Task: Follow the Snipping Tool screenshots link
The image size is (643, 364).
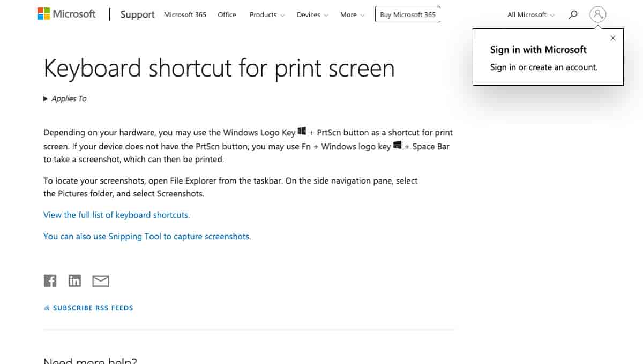Action: (x=147, y=236)
